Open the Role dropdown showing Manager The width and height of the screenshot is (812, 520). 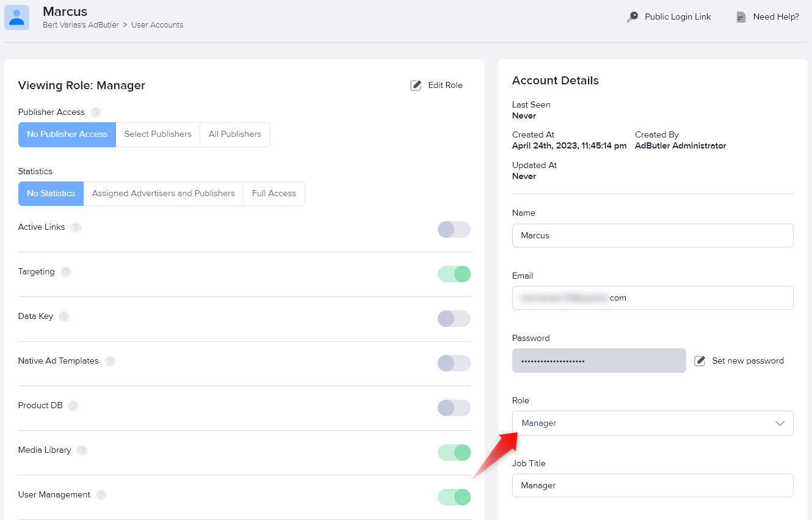[x=653, y=423]
